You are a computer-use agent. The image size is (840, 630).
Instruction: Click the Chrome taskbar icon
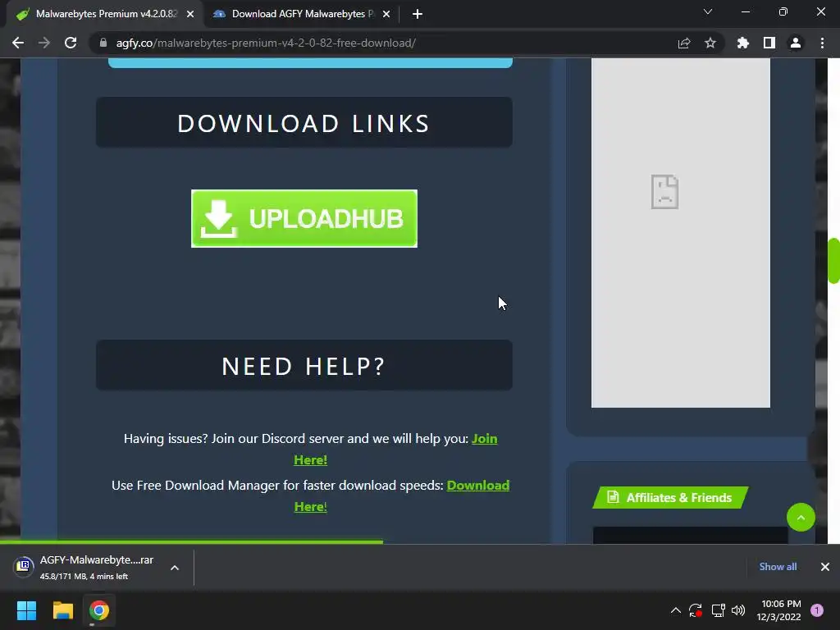[99, 610]
